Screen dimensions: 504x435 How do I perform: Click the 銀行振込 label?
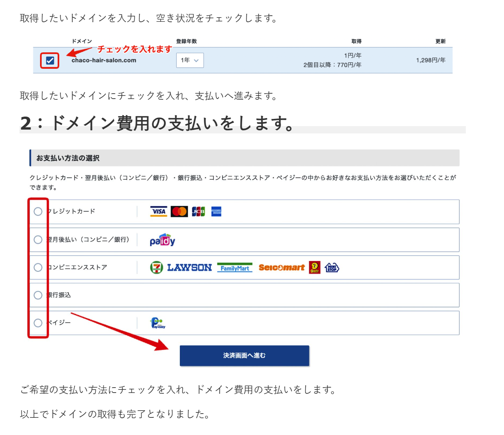[59, 295]
